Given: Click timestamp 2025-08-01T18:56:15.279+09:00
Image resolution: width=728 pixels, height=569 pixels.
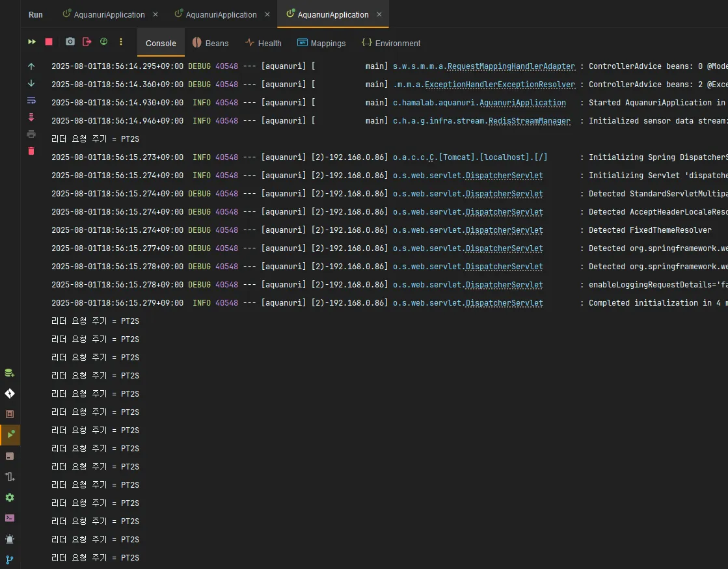Looking at the screenshot, I should point(118,303).
